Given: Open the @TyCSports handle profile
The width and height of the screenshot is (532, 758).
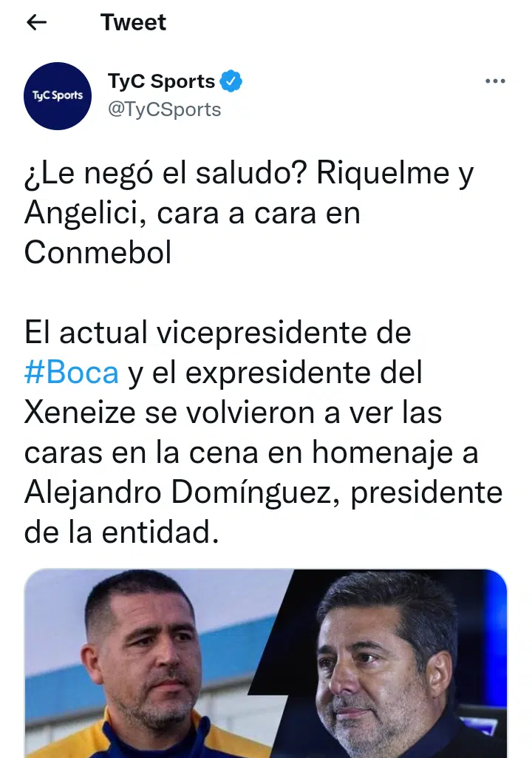Looking at the screenshot, I should (164, 109).
